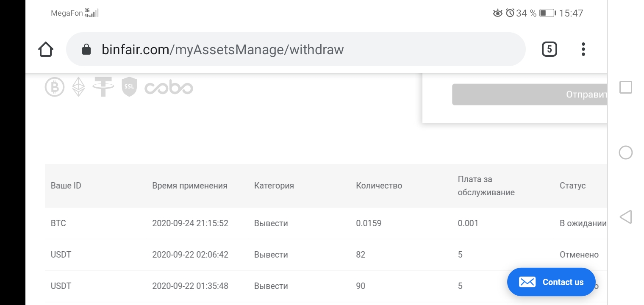Image resolution: width=644 pixels, height=305 pixels.
Task: Click the Статус column header
Action: tap(572, 186)
